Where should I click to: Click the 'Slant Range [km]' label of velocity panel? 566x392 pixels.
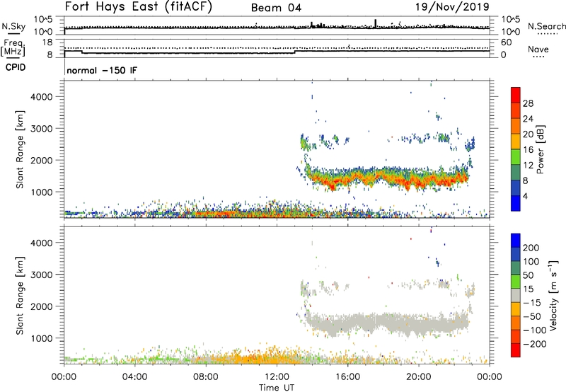[x=20, y=296]
